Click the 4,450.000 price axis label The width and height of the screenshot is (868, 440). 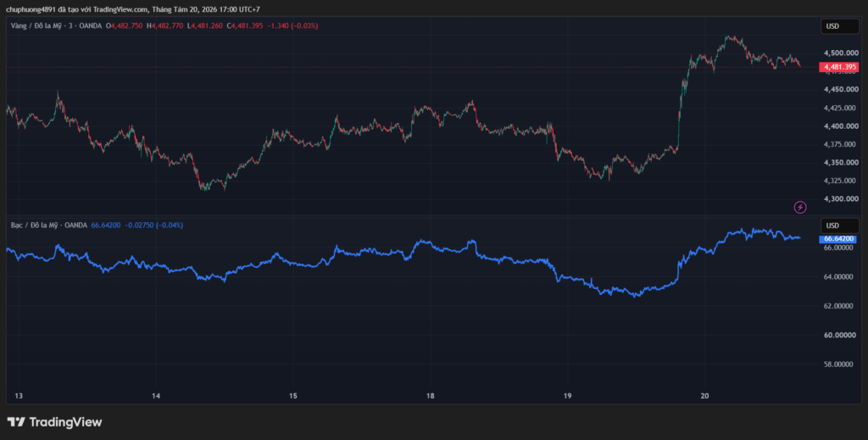pos(841,89)
